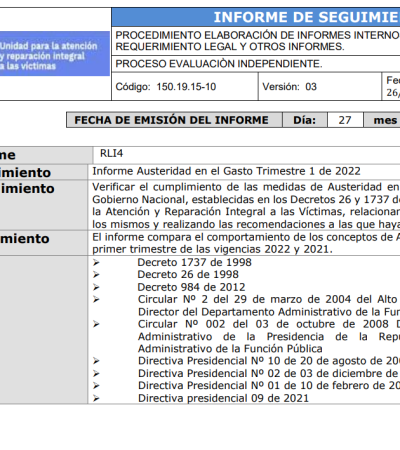Image resolution: width=400 pixels, height=450 pixels.
Task: Click the 'Día:' label cell
Action: point(305,120)
